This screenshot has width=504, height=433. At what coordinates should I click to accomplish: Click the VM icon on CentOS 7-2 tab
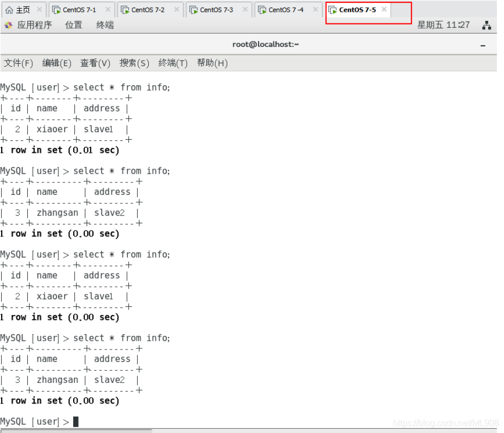click(125, 10)
